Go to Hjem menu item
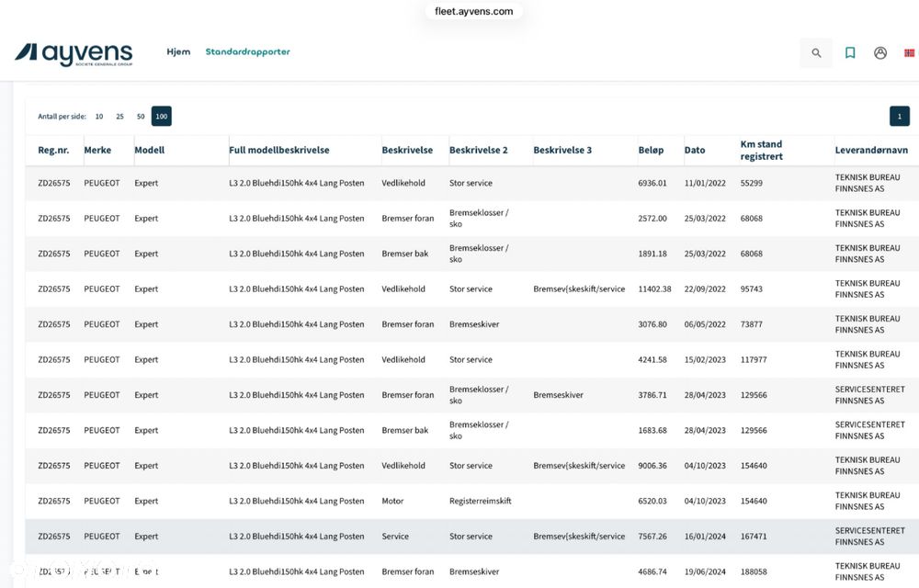 click(178, 51)
